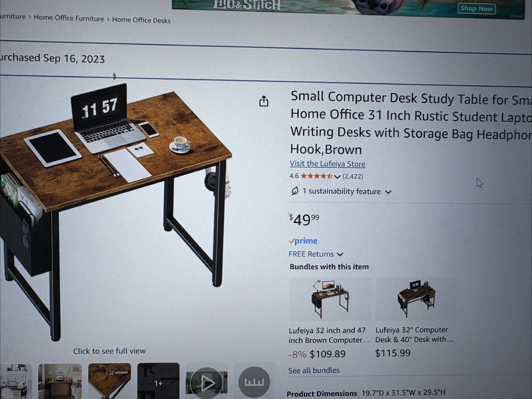Select the rustic tabletop corner thumbnail
The image size is (532, 399).
(x=109, y=381)
